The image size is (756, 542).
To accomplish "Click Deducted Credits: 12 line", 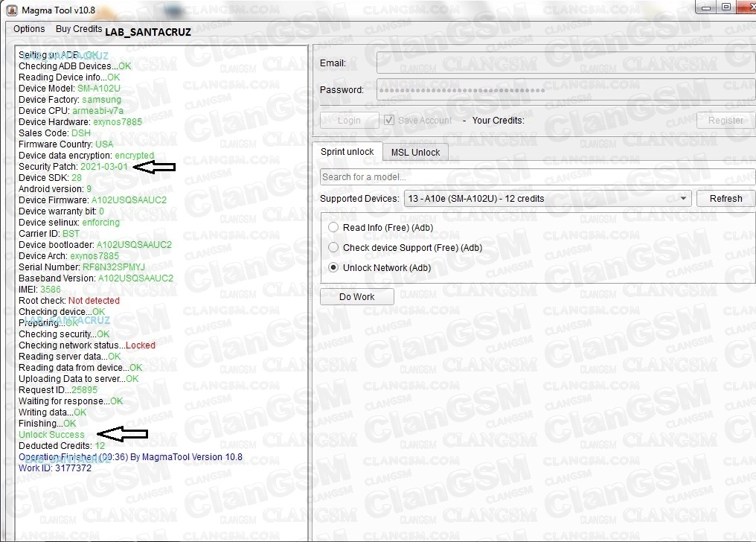I will pos(62,445).
